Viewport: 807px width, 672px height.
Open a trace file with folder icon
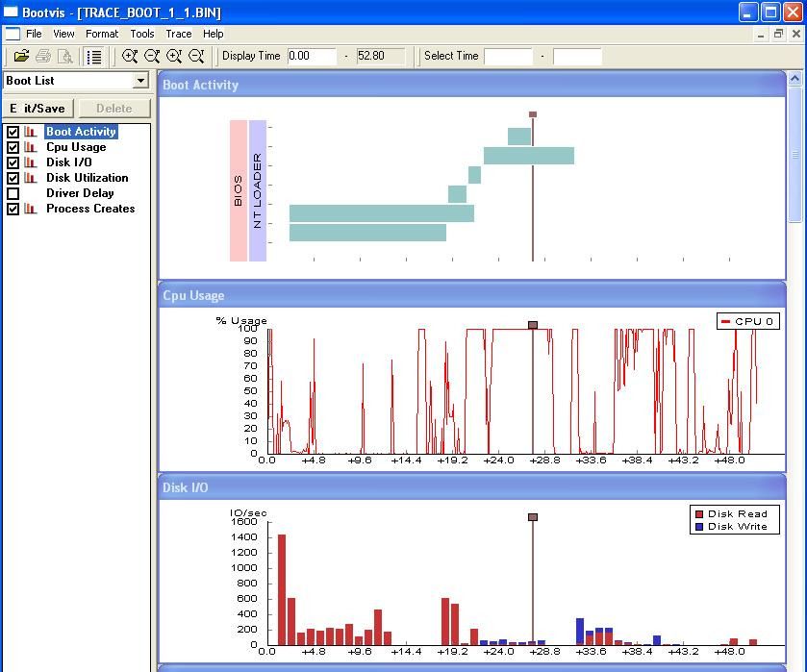tap(21, 56)
